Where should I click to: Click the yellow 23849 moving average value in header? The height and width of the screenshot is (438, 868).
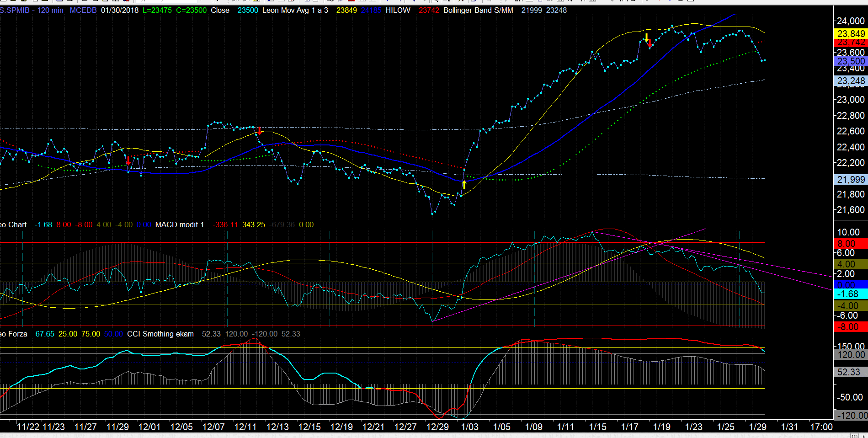(x=346, y=10)
